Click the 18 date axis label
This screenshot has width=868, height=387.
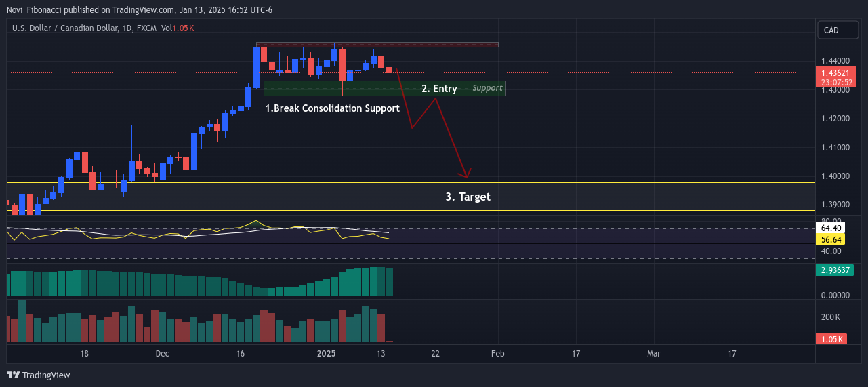pyautogui.click(x=85, y=354)
